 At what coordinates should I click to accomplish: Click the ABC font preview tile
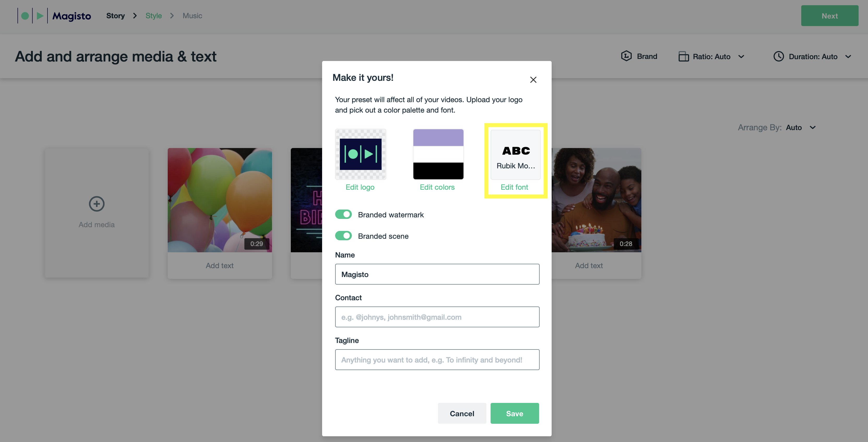click(516, 155)
